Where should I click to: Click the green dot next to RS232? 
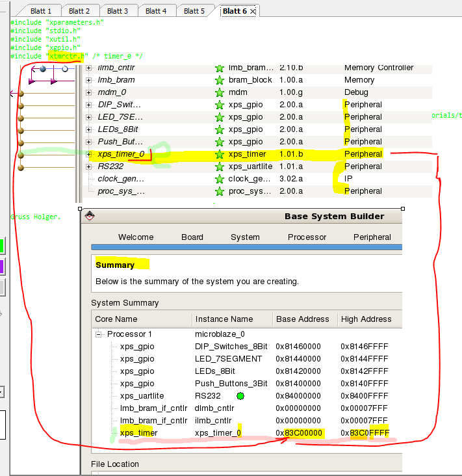coord(240,396)
